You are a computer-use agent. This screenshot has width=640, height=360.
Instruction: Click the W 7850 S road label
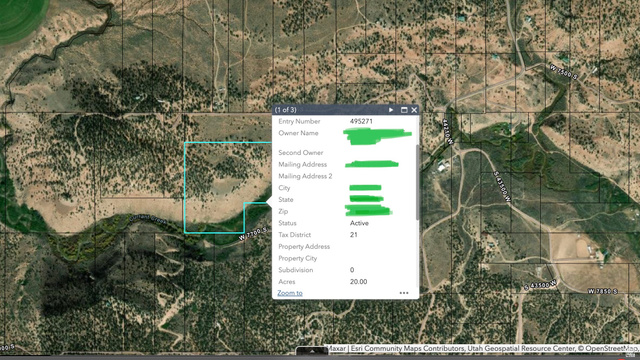(602, 291)
